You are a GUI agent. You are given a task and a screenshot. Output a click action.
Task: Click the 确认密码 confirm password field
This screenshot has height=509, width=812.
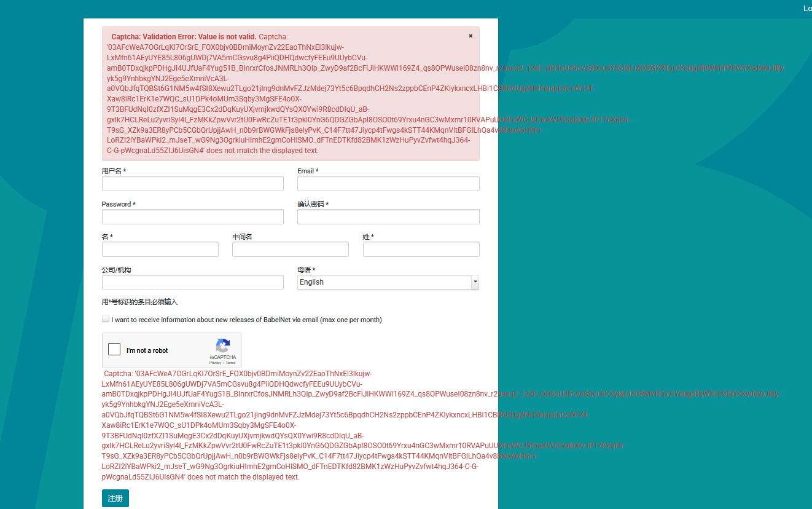click(388, 216)
